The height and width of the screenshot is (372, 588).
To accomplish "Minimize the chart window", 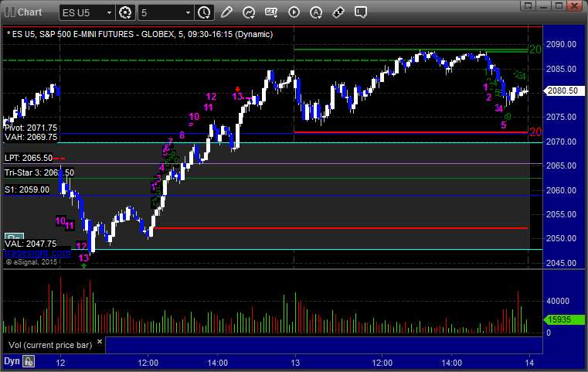I will point(544,5).
